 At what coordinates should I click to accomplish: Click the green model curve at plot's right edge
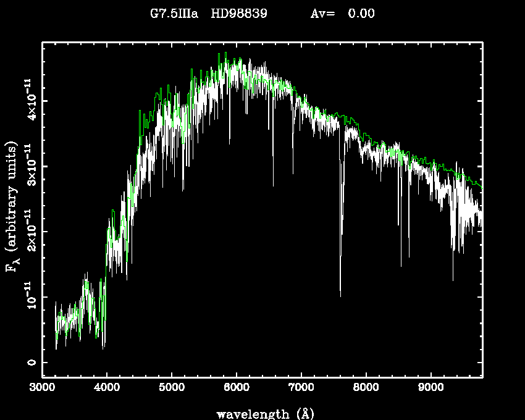click(480, 185)
